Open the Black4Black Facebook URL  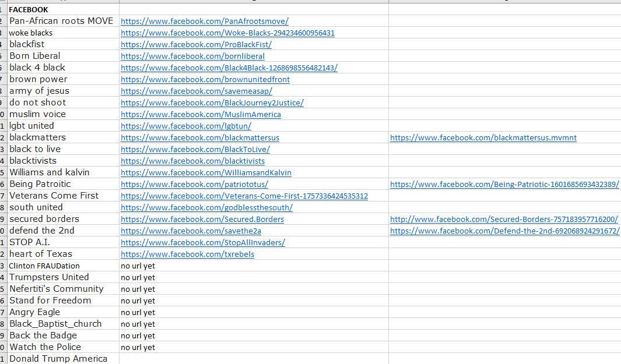point(229,68)
